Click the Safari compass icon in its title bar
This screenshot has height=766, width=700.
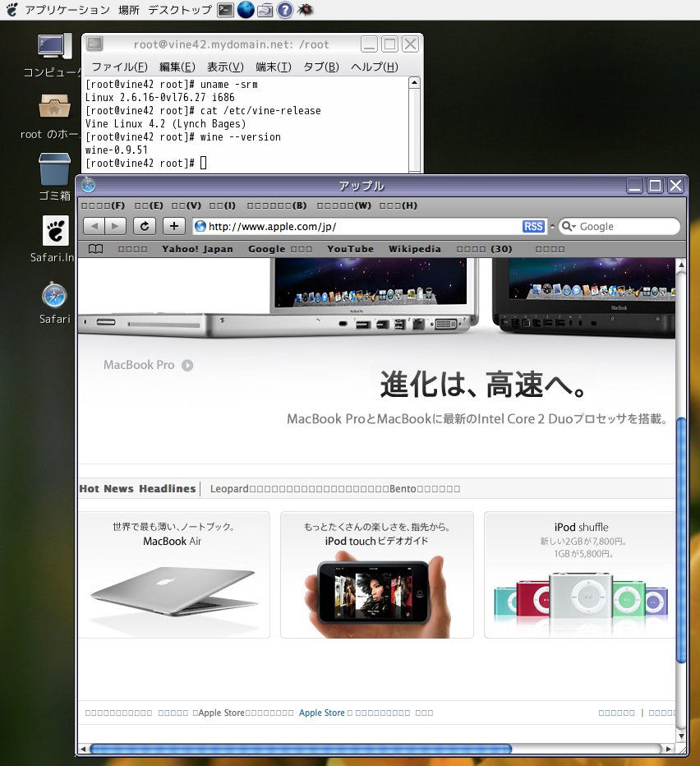click(x=89, y=185)
